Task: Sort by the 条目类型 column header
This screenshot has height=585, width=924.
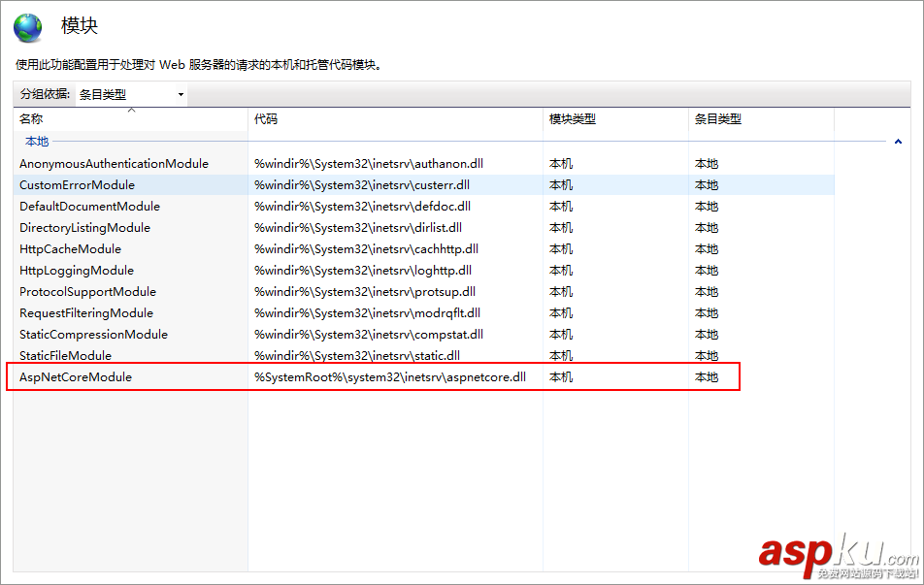Action: pyautogui.click(x=761, y=119)
